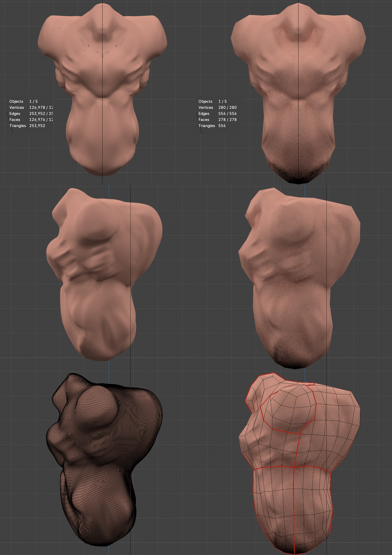
Task: Click the 'Faces' label in the low-poly stats
Action: 204,120
